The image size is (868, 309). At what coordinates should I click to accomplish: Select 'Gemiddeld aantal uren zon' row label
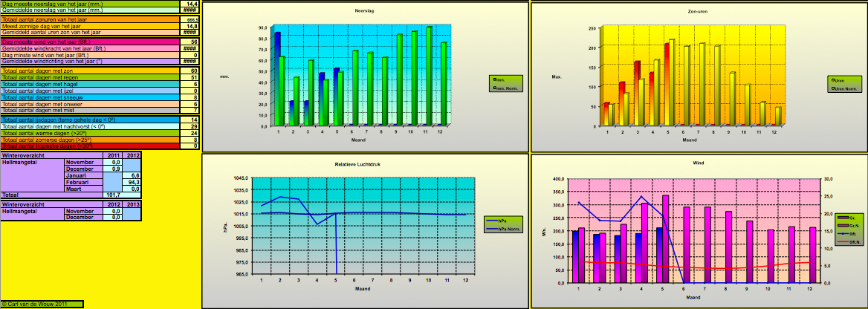(90, 32)
